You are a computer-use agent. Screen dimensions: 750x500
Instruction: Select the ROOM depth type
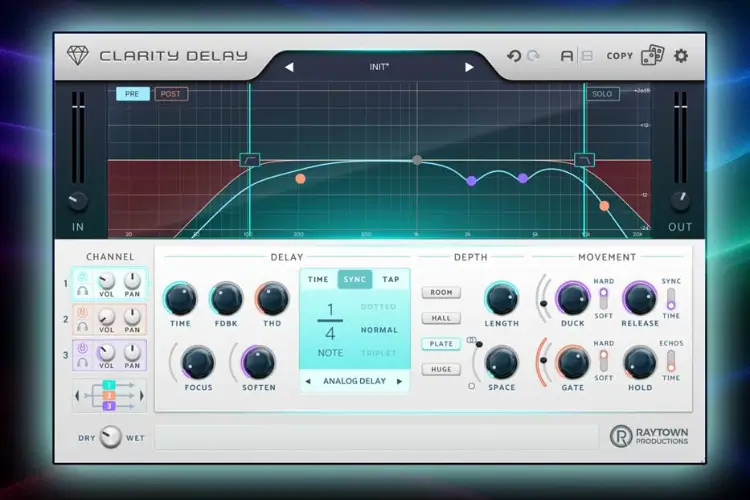click(441, 292)
